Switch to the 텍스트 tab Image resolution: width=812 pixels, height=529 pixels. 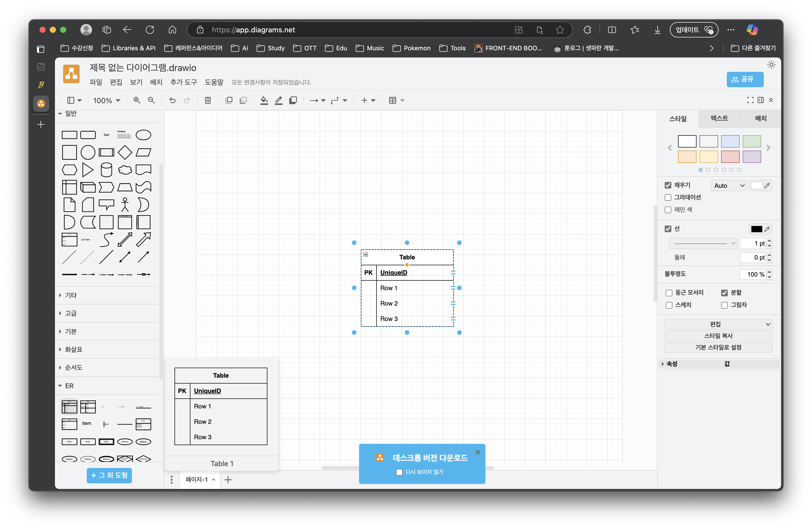click(719, 118)
